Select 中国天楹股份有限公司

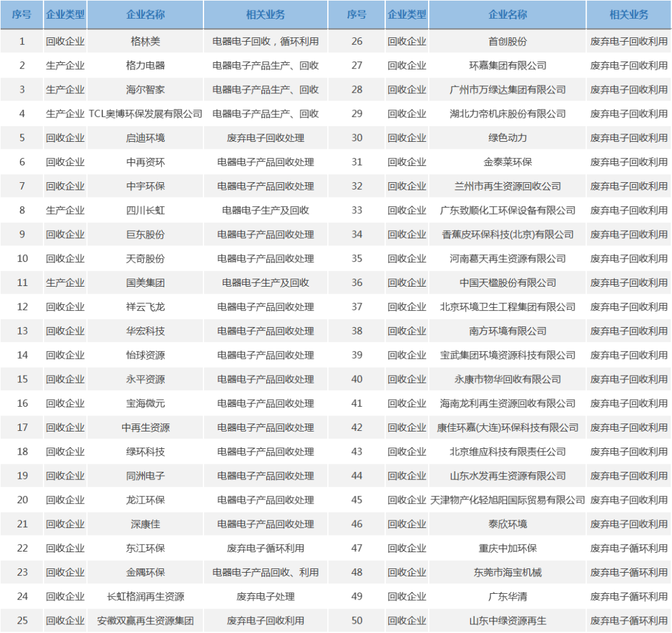coord(508,283)
